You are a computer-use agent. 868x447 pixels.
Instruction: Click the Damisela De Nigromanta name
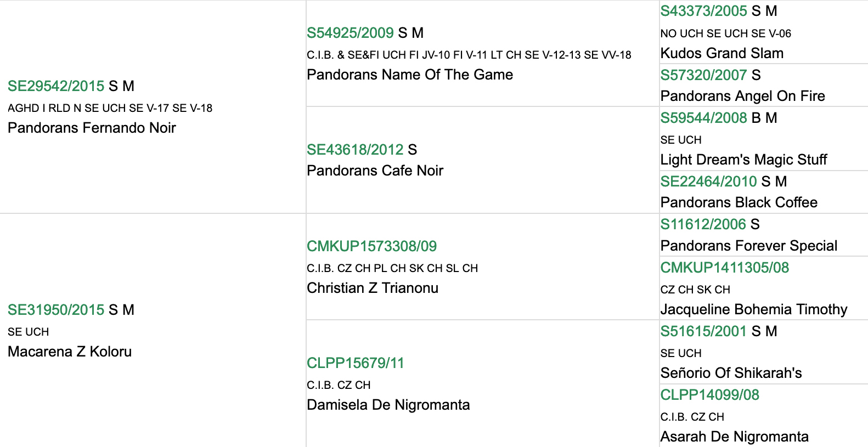tap(388, 405)
